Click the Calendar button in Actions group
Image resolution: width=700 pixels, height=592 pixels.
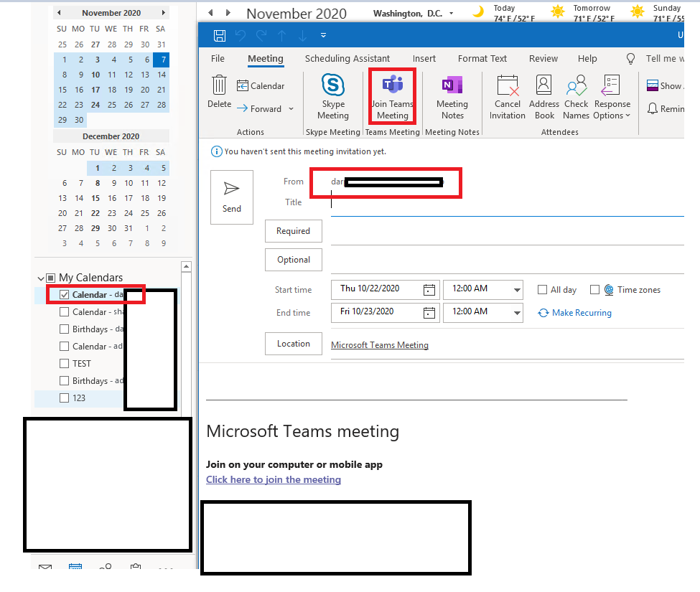[x=261, y=85]
